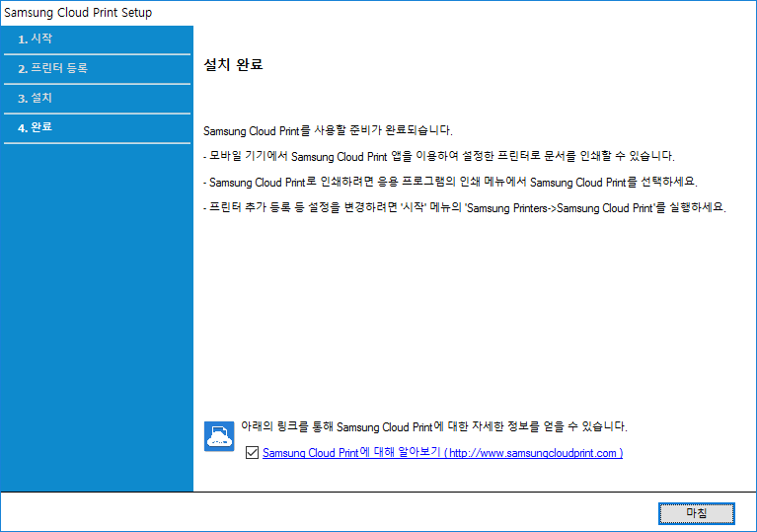
Task: Select step 3. 설치 in sidebar
Action: click(x=97, y=99)
